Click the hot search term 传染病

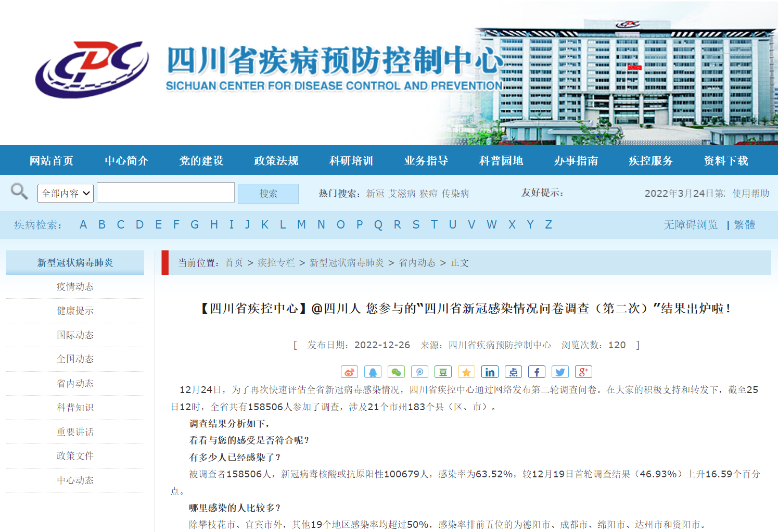coord(455,194)
